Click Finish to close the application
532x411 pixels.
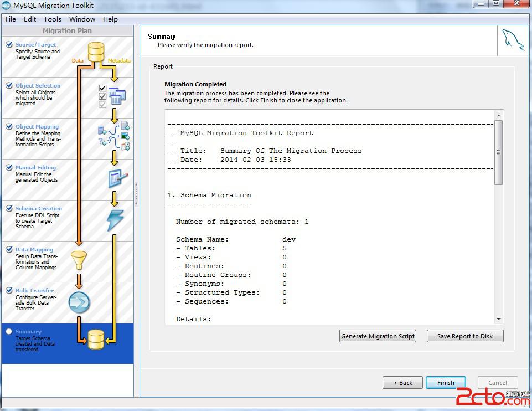click(446, 383)
